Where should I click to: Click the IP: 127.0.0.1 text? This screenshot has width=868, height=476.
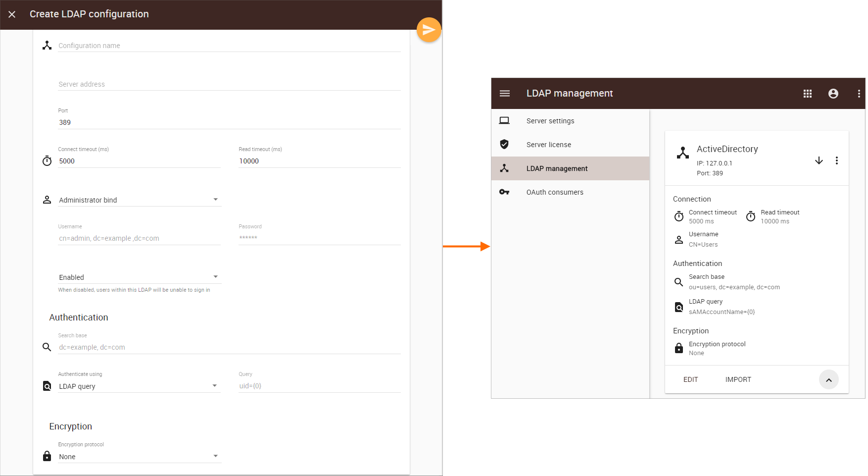click(714, 163)
